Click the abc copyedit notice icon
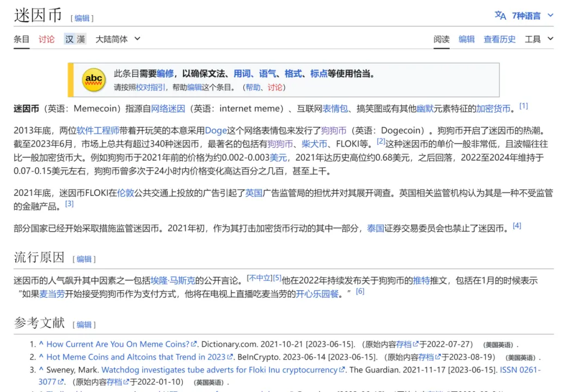The width and height of the screenshot is (569, 392). tap(93, 79)
